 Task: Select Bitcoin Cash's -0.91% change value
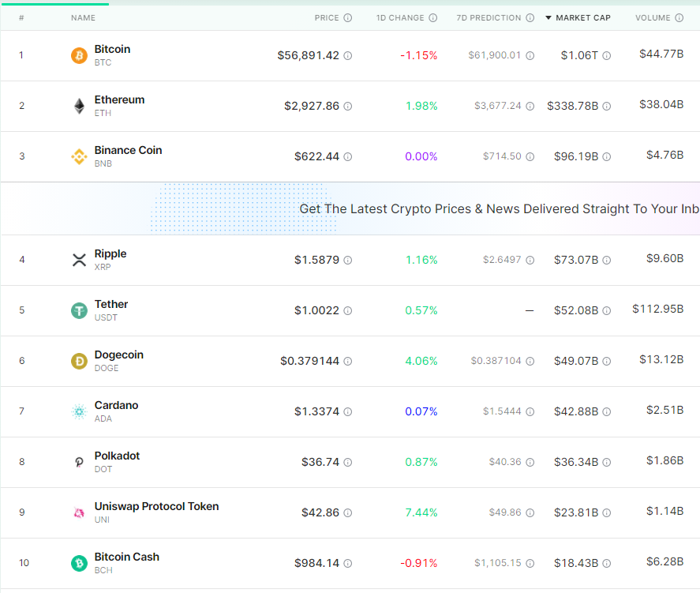point(419,563)
